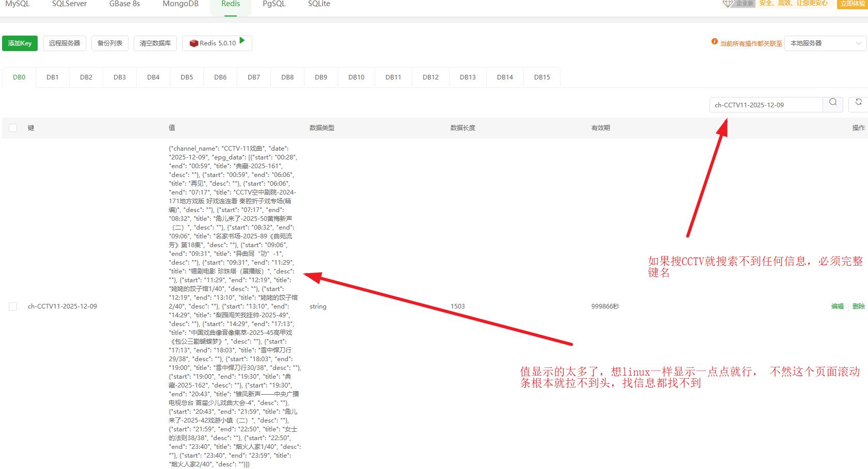
Task: Select the DB0 database tab
Action: pyautogui.click(x=19, y=77)
